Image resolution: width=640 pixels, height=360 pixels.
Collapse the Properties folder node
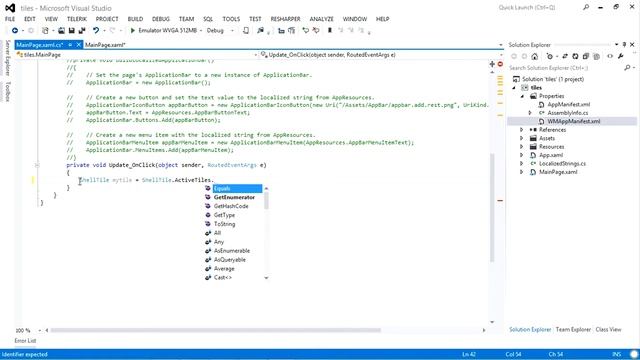coord(522,96)
